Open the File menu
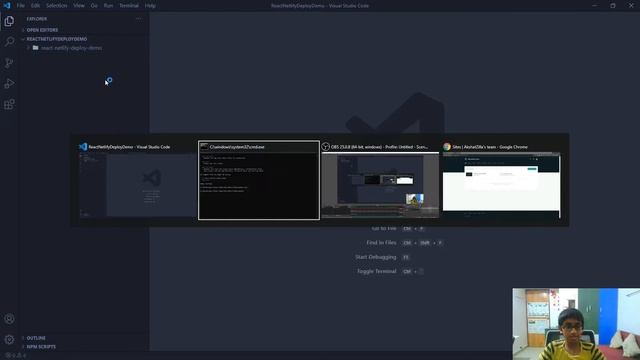 (x=20, y=6)
